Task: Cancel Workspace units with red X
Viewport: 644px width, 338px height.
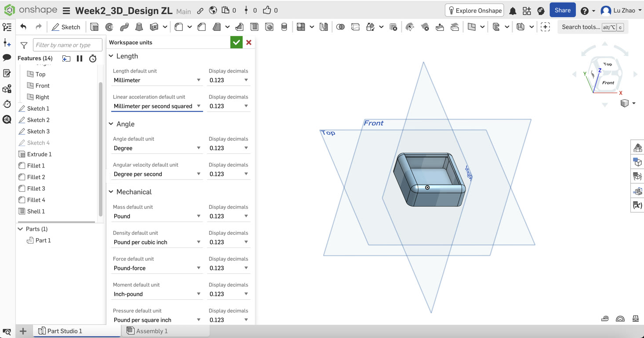Action: 249,42
